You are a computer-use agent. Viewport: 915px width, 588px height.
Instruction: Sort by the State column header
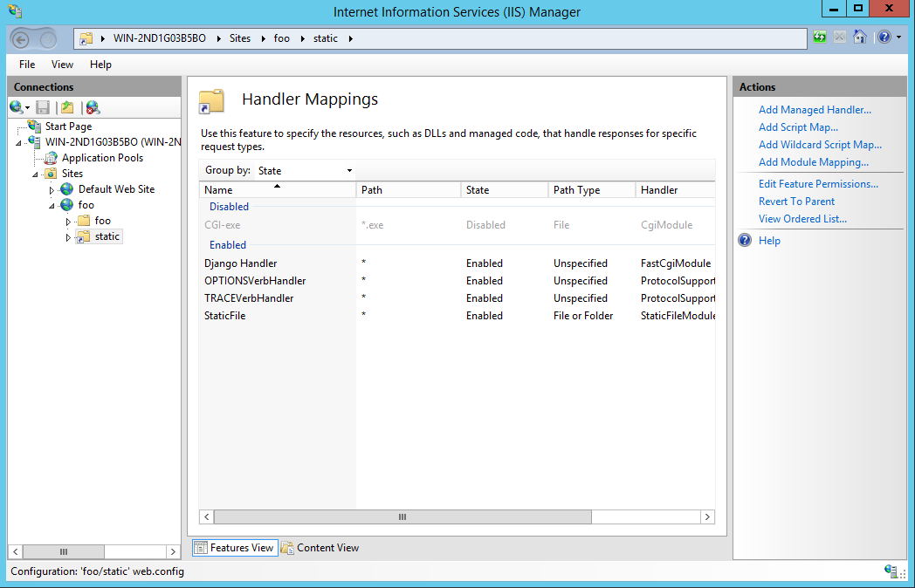click(505, 189)
